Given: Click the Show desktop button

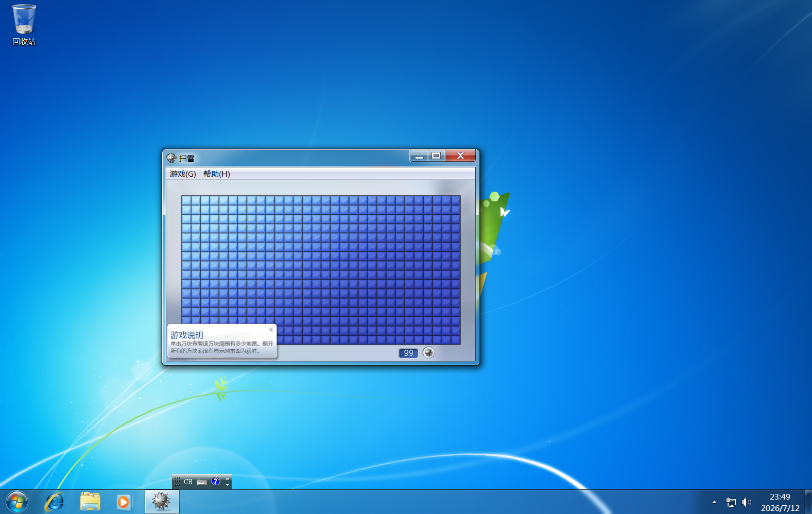Looking at the screenshot, I should coord(808,502).
